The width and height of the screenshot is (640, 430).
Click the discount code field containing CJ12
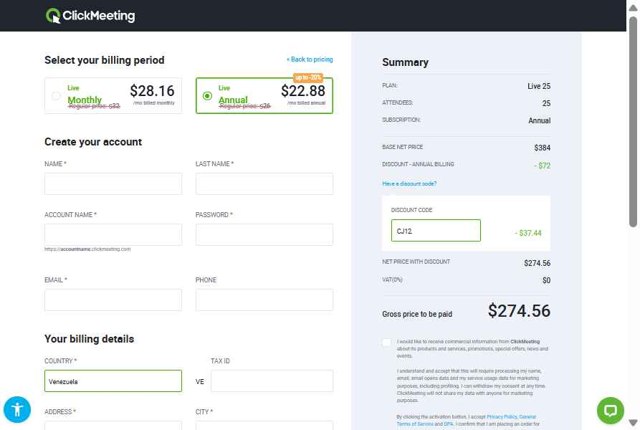(436, 231)
